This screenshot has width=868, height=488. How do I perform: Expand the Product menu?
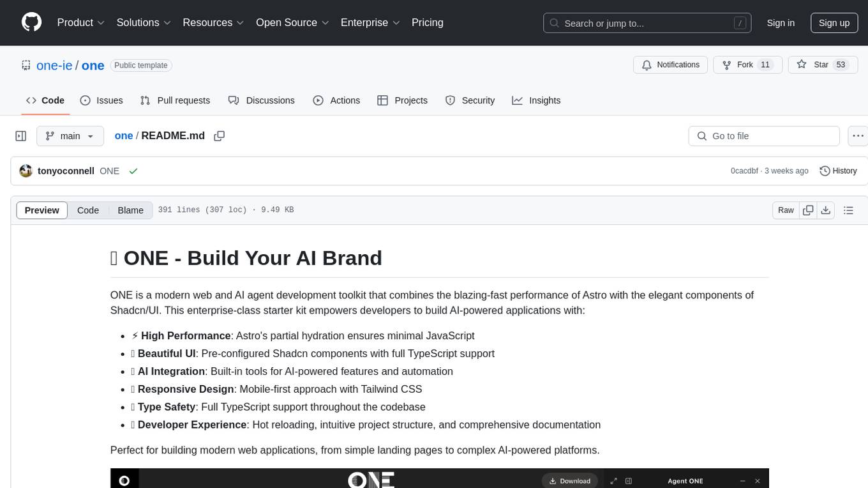pos(81,22)
